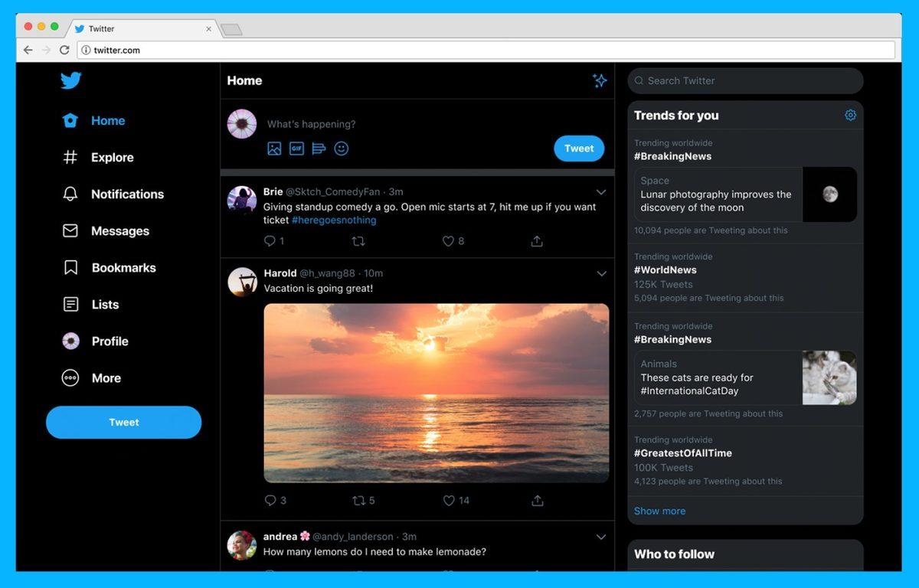Viewport: 919px width, 588px height.
Task: Expand the dropdown on Brie's tweet
Action: click(601, 192)
